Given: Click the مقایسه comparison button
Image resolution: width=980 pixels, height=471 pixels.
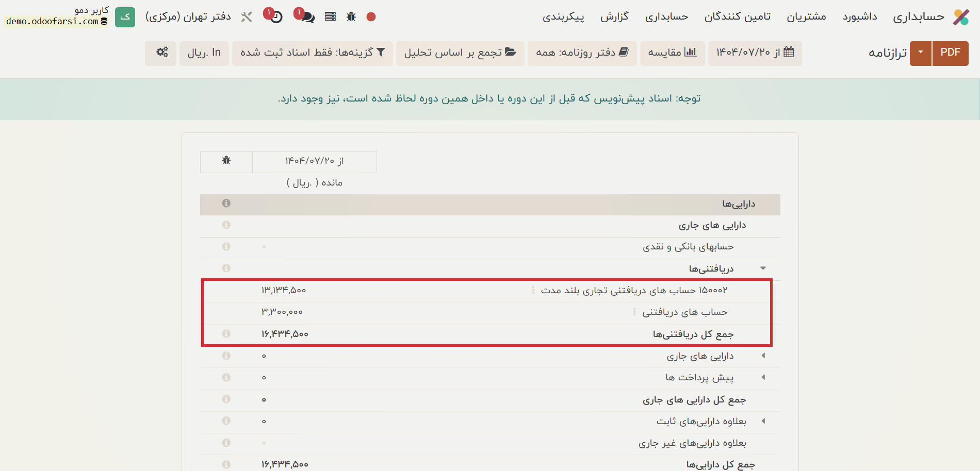Looking at the screenshot, I should (672, 53).
